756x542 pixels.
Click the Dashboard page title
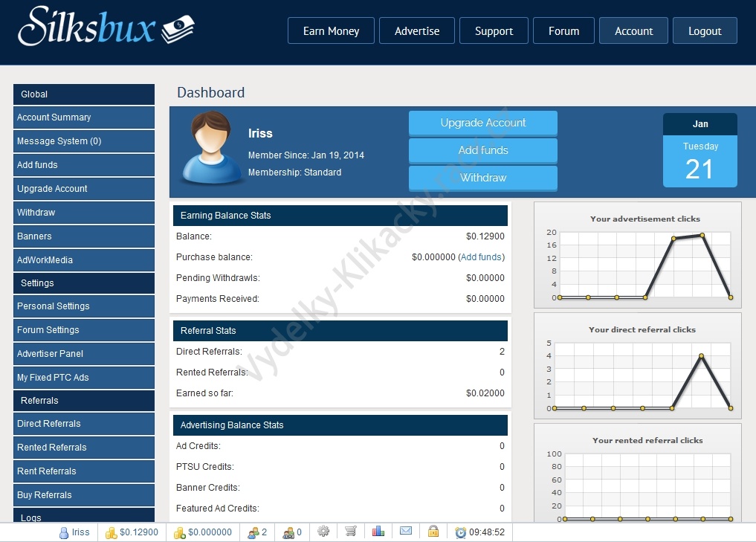210,92
